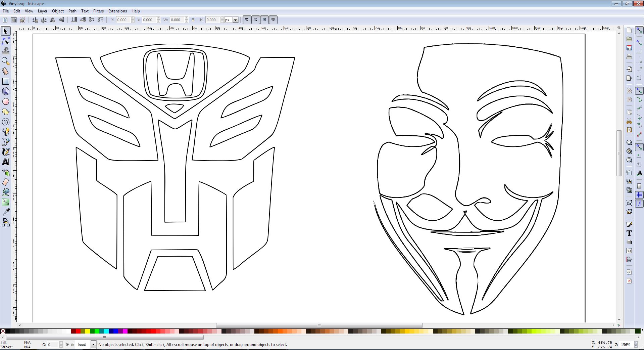Select the Connector diagram tool

(x=5, y=222)
